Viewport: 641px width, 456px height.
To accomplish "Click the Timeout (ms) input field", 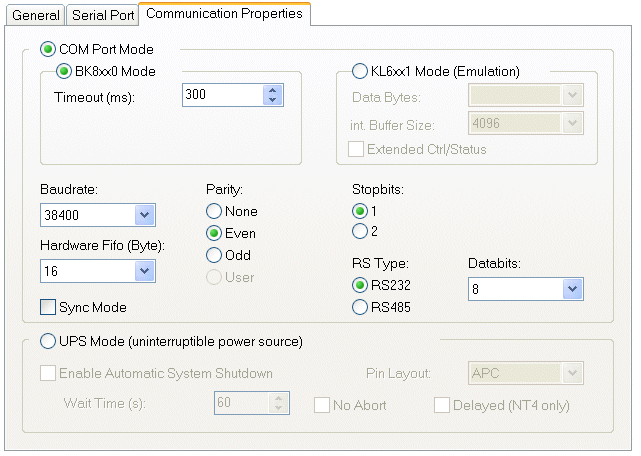I will [x=222, y=96].
